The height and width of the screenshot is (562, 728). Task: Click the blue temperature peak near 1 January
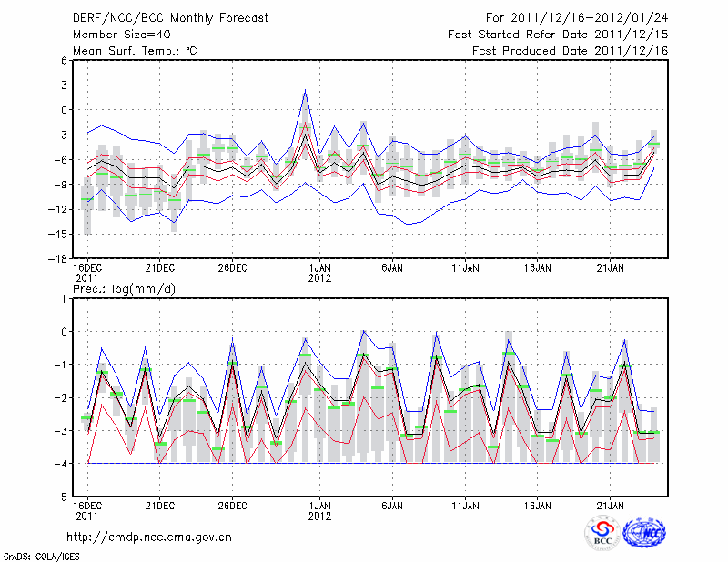click(x=306, y=90)
